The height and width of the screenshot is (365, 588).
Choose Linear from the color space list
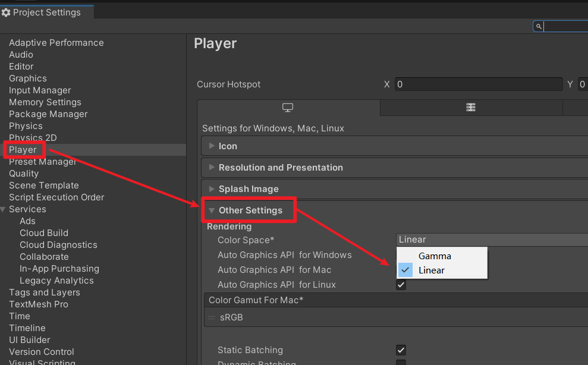[x=432, y=270]
